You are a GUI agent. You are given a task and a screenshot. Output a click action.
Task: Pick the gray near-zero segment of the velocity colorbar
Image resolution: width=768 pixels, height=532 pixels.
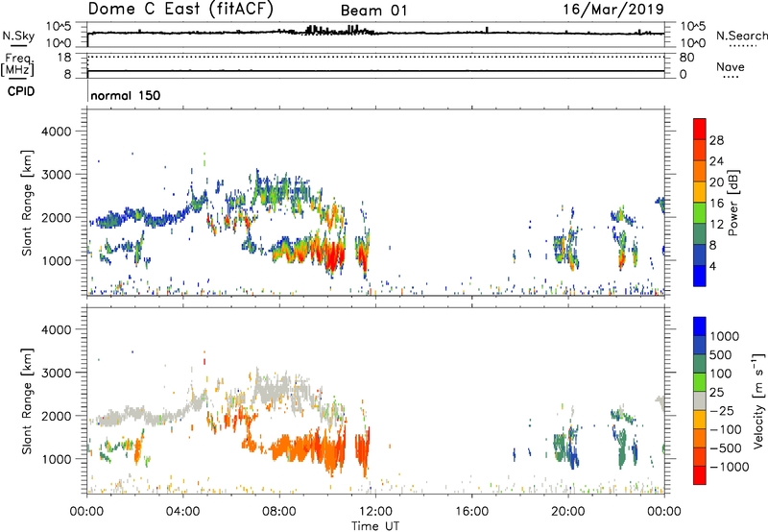pyautogui.click(x=700, y=400)
